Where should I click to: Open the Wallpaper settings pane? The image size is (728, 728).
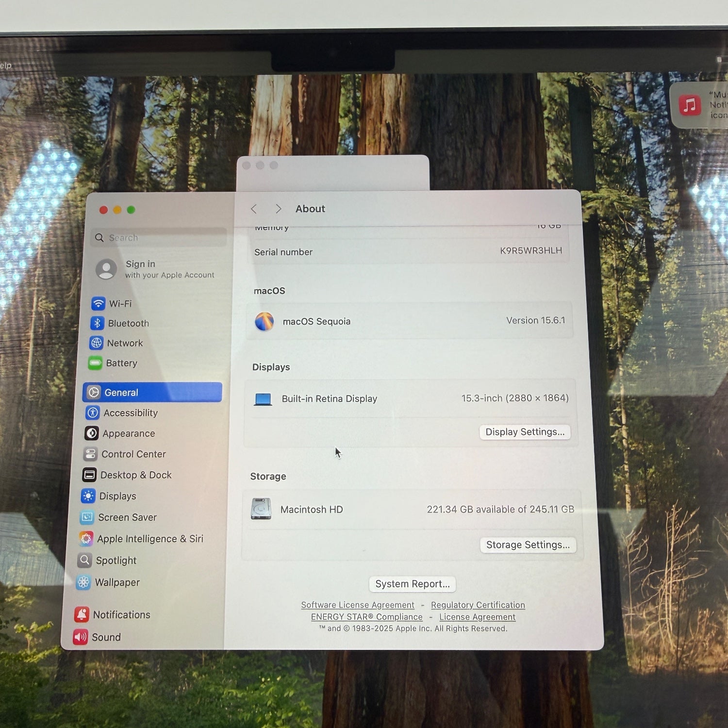tap(116, 582)
